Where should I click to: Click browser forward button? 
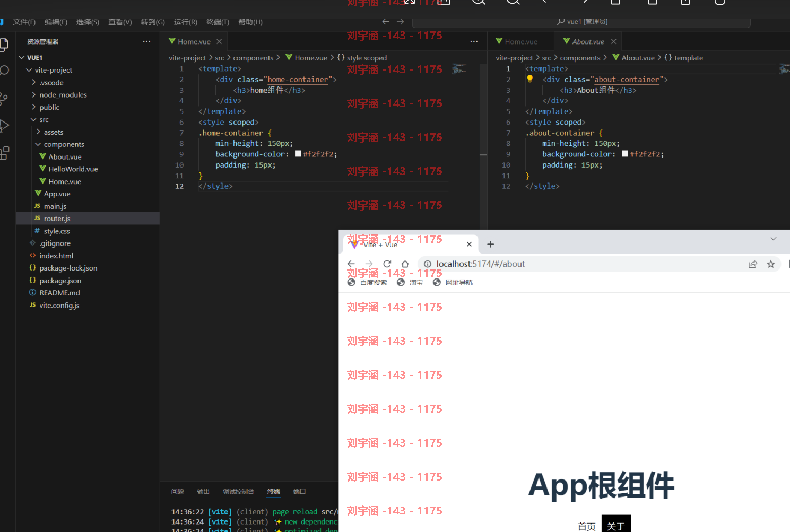[369, 264]
